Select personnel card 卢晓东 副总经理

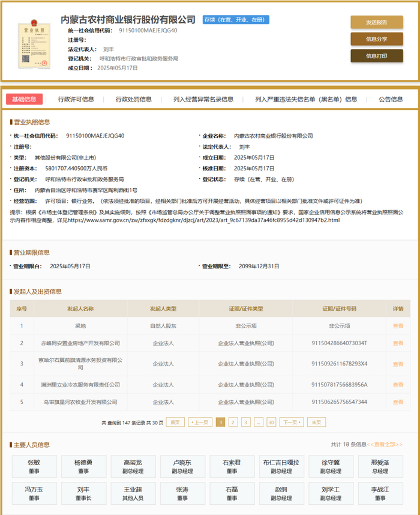coord(182,466)
